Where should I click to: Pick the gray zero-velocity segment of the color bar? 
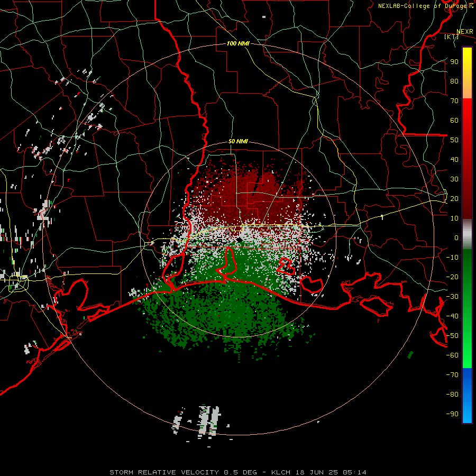pos(467,234)
